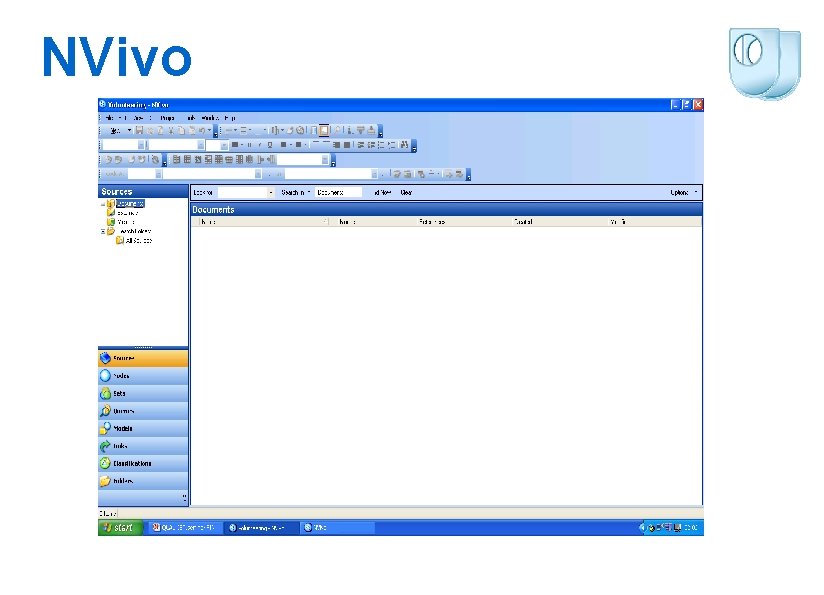Image resolution: width=824 pixels, height=595 pixels.
Task: Open the Undo dropdown arrow
Action: pos(209,130)
